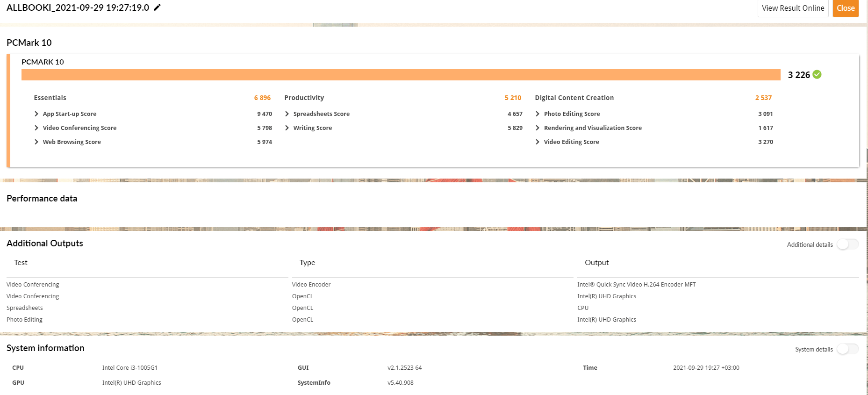Screen dimensions: 868x395
Task: Click the Intel Core i3-1005G1 CPU value
Action: click(130, 368)
